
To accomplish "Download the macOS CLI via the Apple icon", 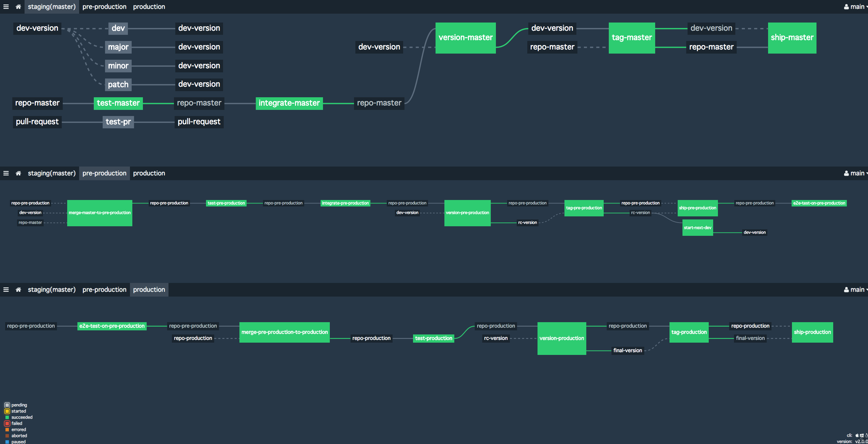I will pyautogui.click(x=857, y=435).
